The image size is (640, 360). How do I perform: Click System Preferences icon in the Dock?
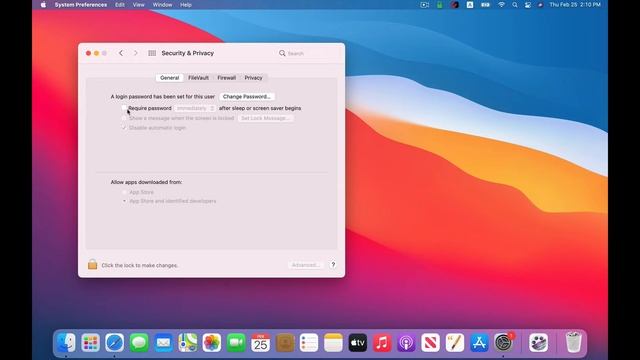click(x=504, y=342)
